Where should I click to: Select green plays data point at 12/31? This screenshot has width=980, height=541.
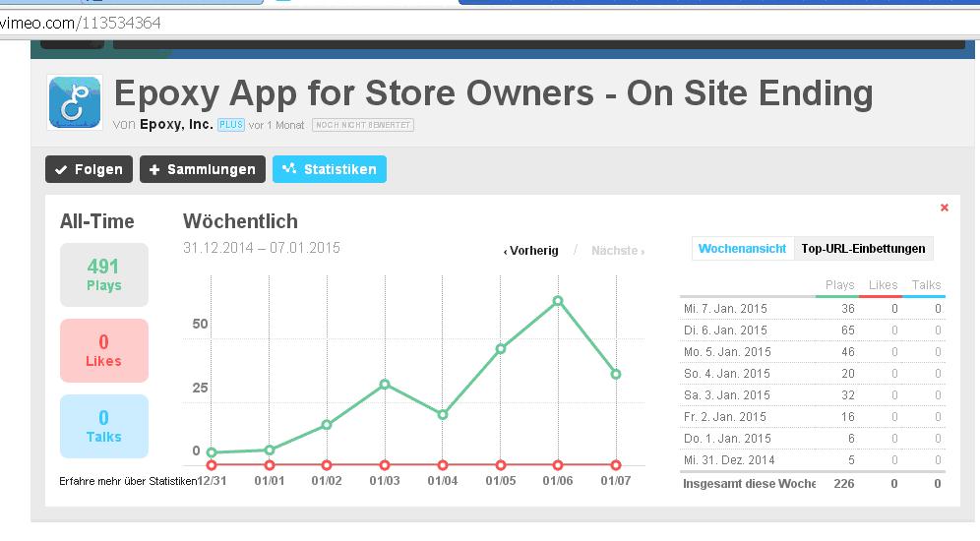coord(212,452)
